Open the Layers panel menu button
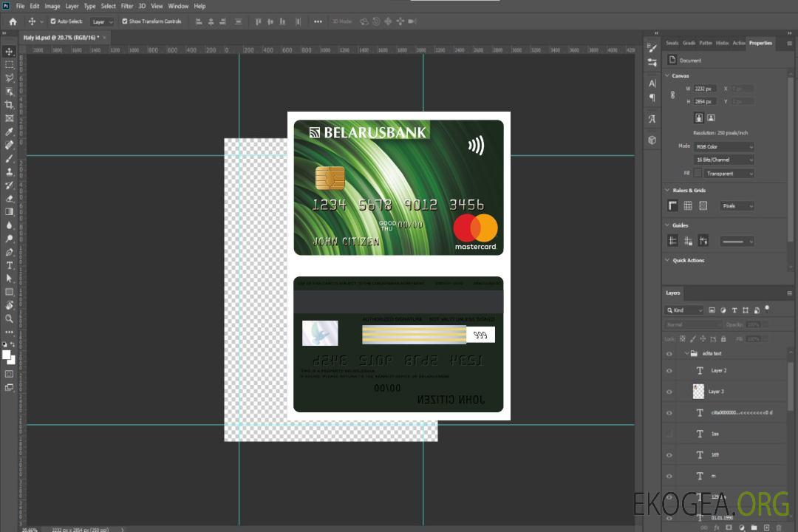Viewport: 798px width, 532px height. [x=789, y=293]
